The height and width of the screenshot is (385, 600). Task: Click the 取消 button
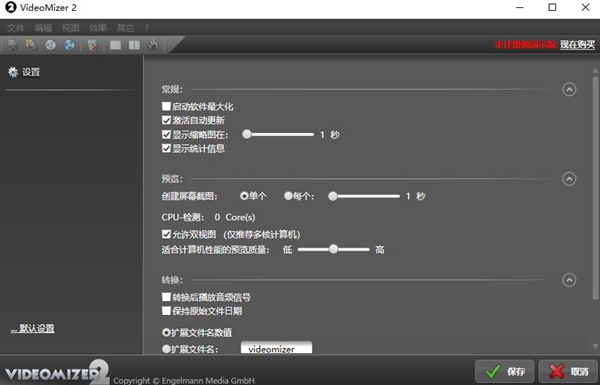click(x=568, y=371)
